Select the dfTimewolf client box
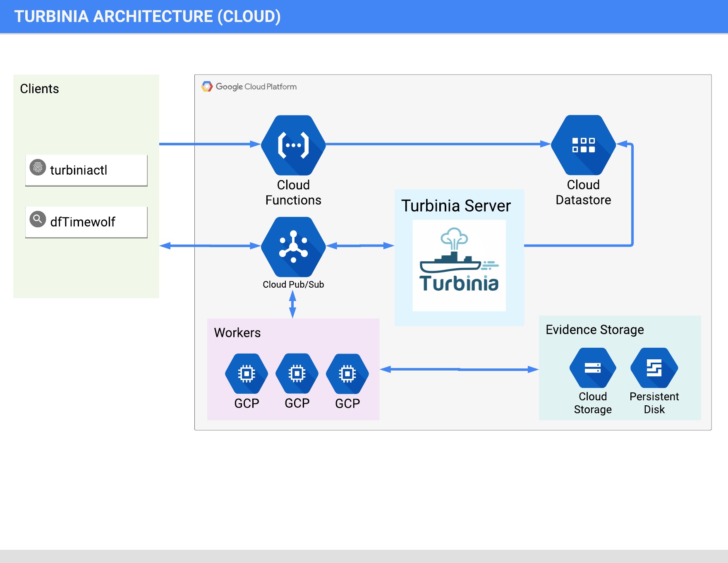 (x=86, y=222)
